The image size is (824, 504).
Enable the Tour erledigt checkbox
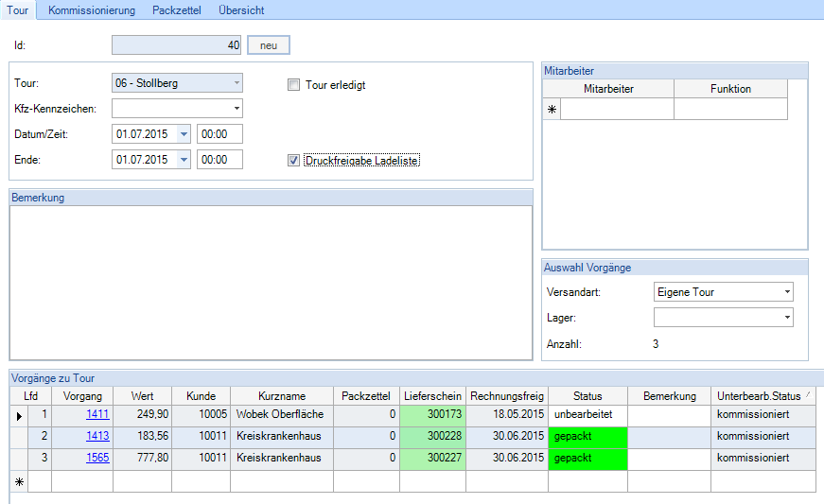294,85
